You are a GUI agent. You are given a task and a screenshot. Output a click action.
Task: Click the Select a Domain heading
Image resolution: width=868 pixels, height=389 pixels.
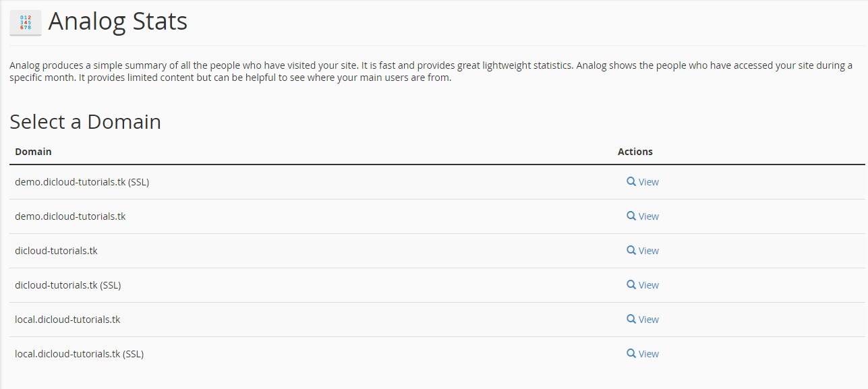(85, 122)
